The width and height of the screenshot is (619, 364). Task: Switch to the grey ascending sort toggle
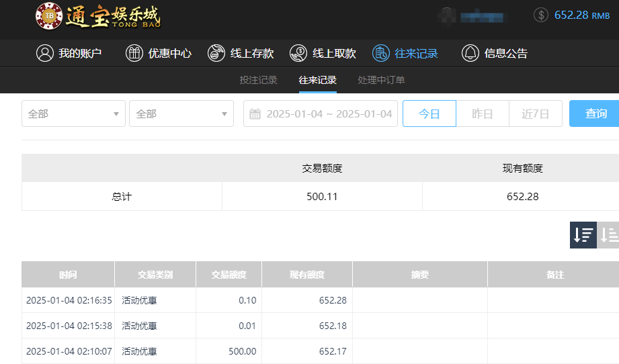coord(609,235)
